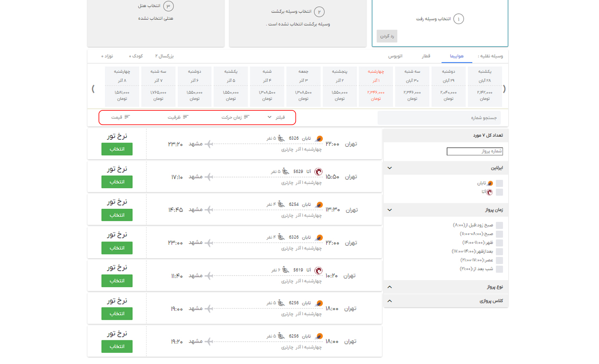The image size is (599, 364).
Task: Click the جستجو شماره search field
Action: click(x=439, y=117)
